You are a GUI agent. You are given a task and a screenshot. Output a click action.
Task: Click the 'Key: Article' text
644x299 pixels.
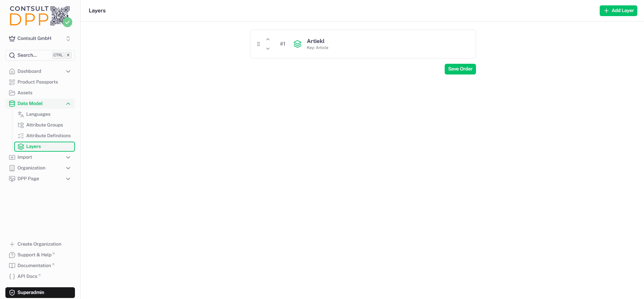pyautogui.click(x=318, y=48)
